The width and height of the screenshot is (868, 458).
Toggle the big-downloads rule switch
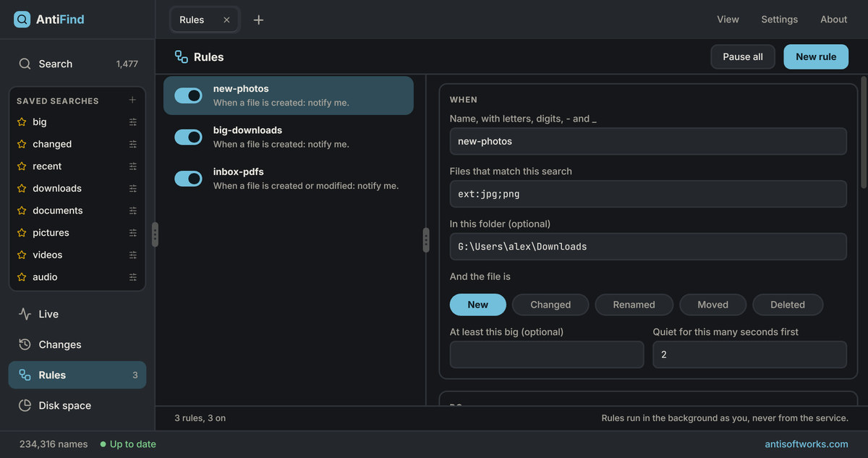click(188, 137)
